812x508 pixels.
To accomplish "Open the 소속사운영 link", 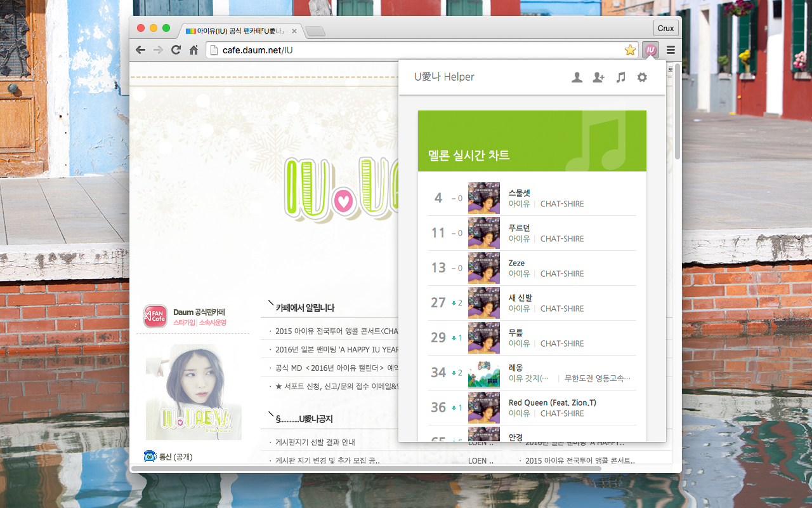I will 213,323.
